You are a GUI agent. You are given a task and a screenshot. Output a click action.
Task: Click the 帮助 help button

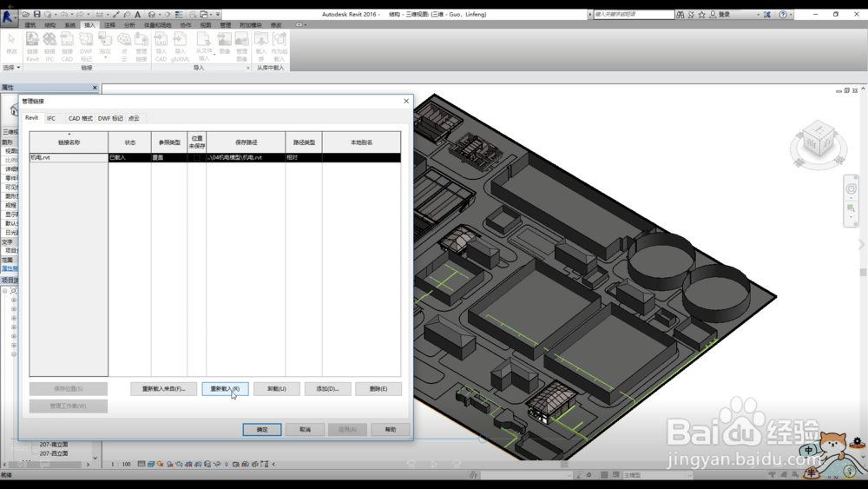point(391,430)
